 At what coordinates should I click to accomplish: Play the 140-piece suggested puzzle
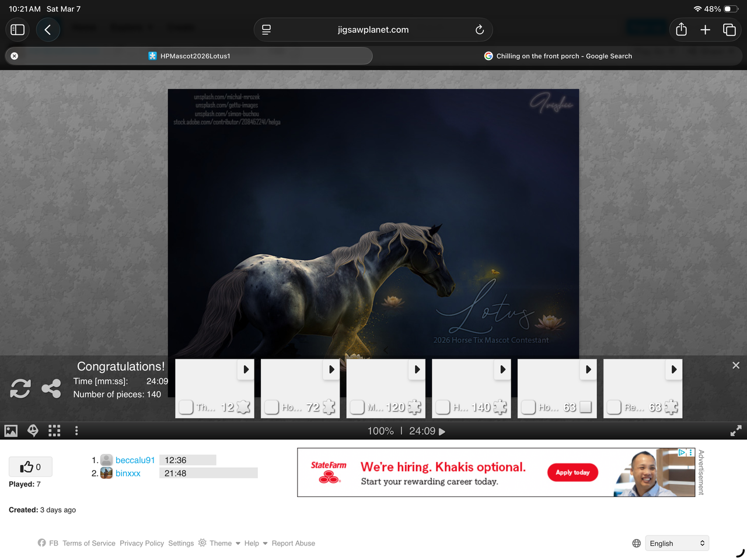tap(502, 369)
